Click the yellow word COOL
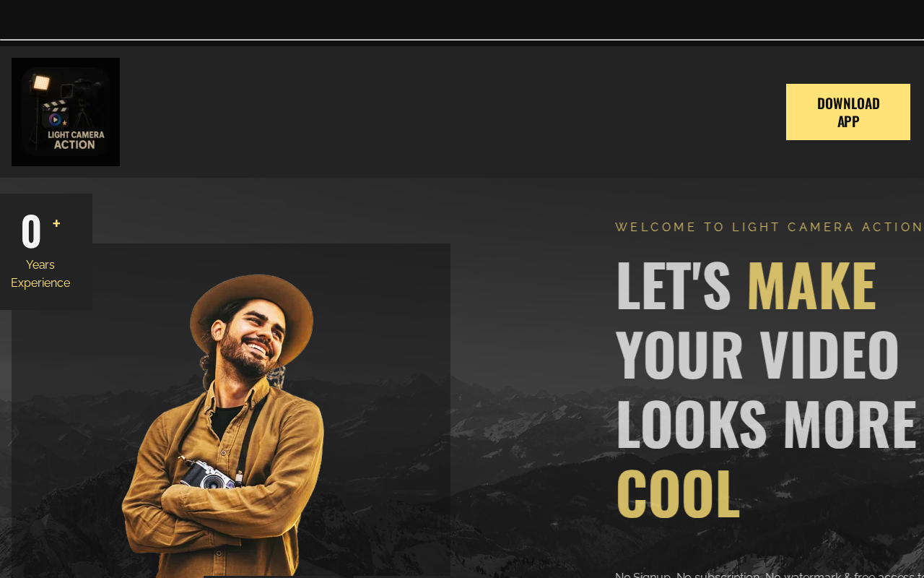This screenshot has height=578, width=924. tap(678, 493)
